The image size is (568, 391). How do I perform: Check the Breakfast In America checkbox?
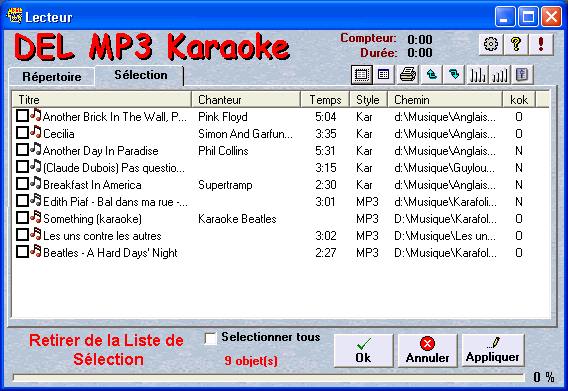click(x=22, y=184)
